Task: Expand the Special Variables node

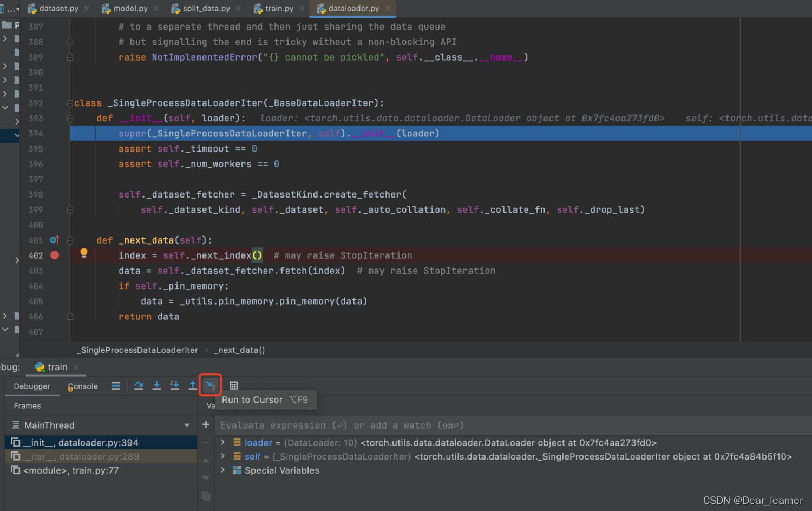Action: point(222,470)
